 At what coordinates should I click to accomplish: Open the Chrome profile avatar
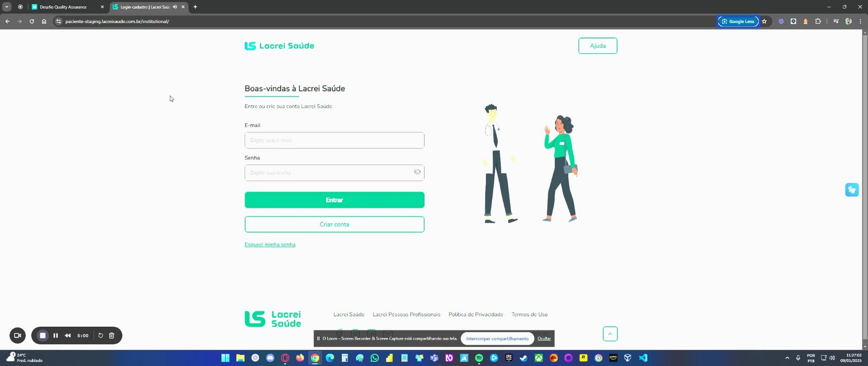(848, 21)
